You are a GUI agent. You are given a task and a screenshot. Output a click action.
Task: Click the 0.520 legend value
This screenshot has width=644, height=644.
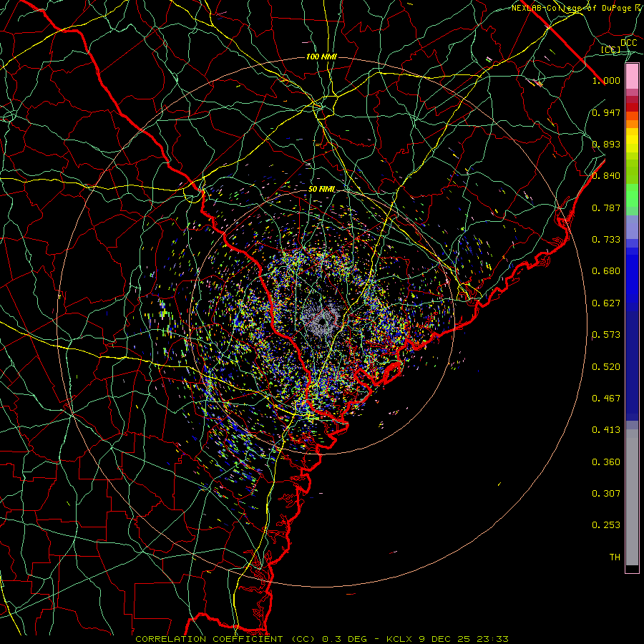point(606,367)
